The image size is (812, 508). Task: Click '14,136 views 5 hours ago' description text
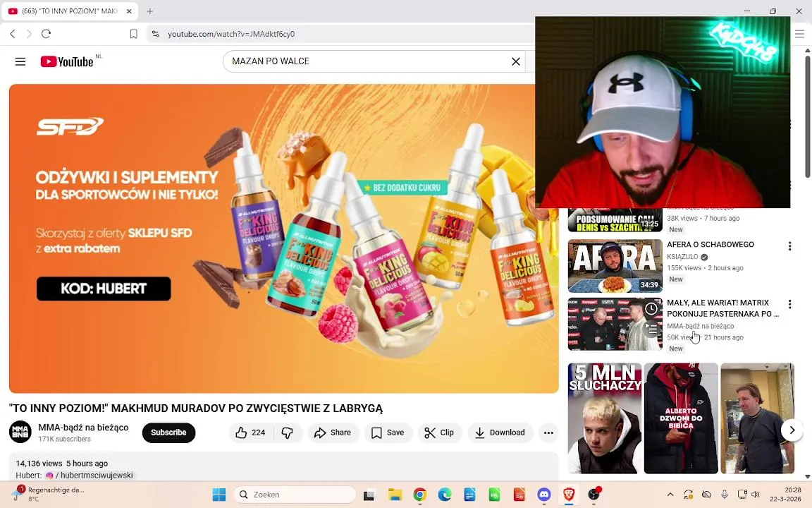click(61, 464)
